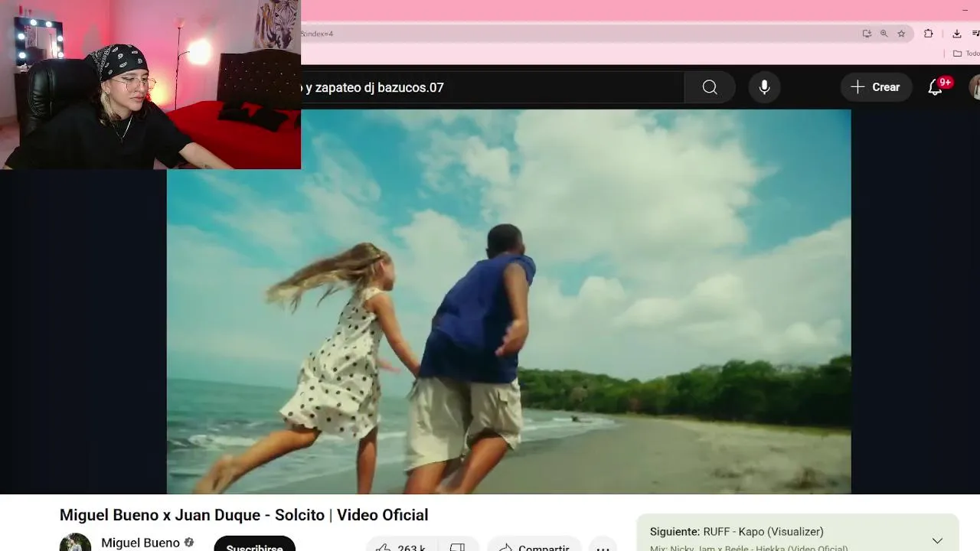
Task: Dislike the video with thumbs-down
Action: 457,546
